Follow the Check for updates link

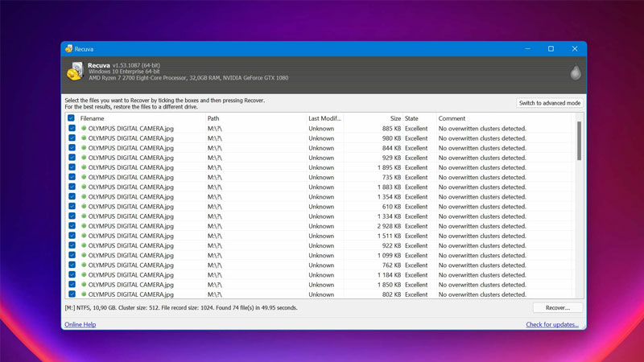point(551,324)
